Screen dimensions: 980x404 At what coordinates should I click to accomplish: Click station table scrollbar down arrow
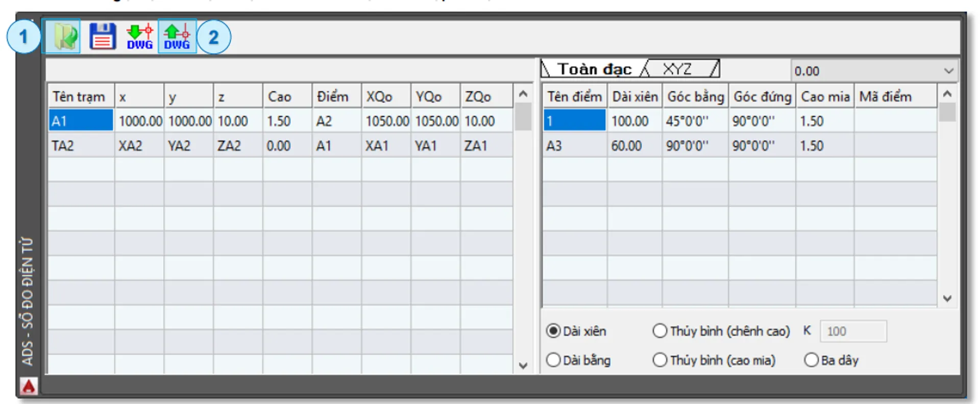tap(523, 365)
